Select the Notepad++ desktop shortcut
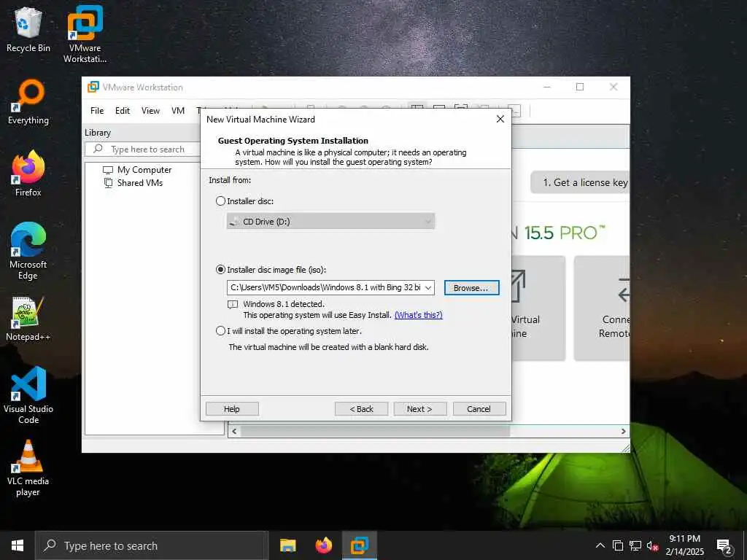Image resolution: width=747 pixels, height=560 pixels. pyautogui.click(x=28, y=319)
